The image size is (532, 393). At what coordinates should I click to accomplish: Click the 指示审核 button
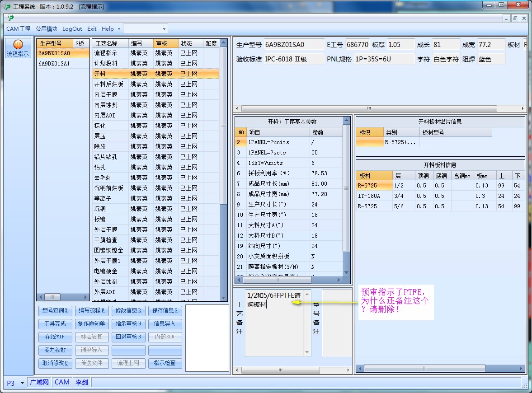tap(128, 324)
